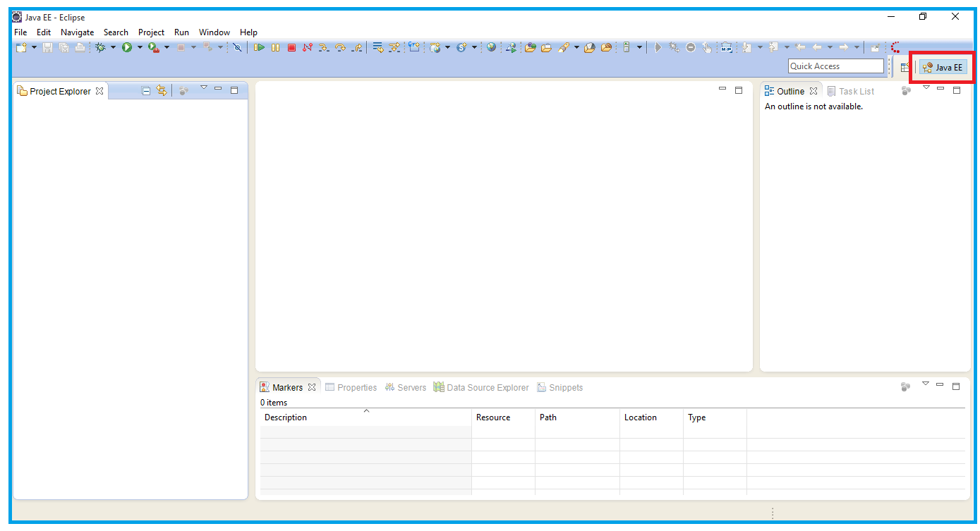Switch to Data Source Explorer tab

pos(480,387)
